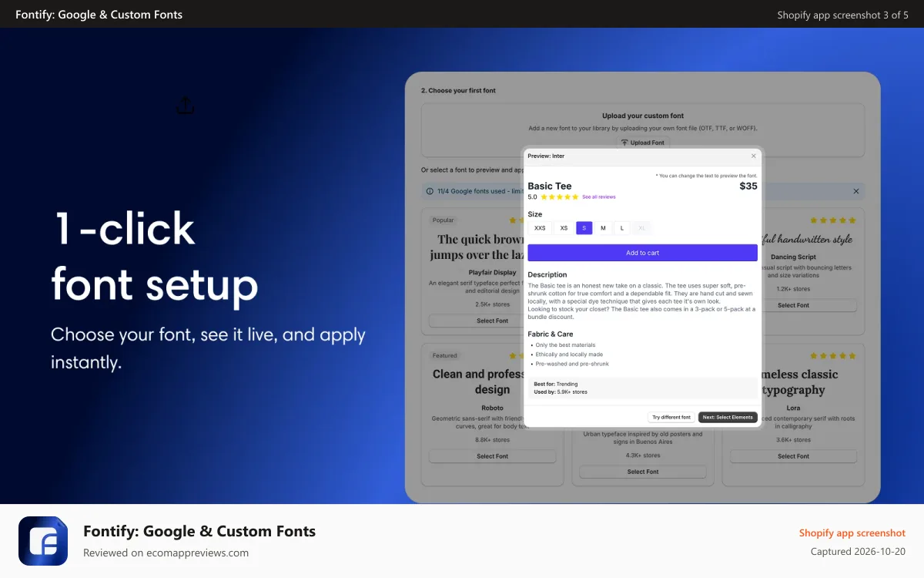This screenshot has height=578, width=924.
Task: Select Font for Playfair Display
Action: coord(492,321)
